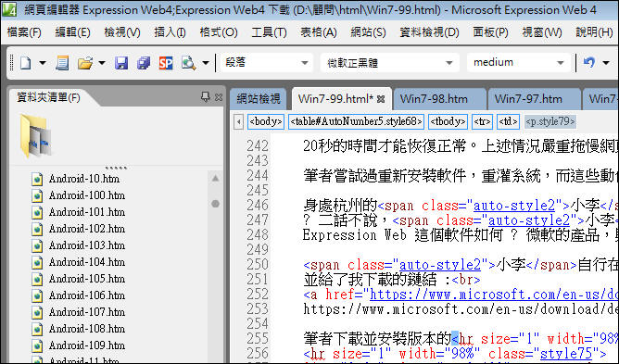Image resolution: width=619 pixels, height=364 pixels.
Task: Close the 資料夾清單 panel
Action: click(219, 97)
